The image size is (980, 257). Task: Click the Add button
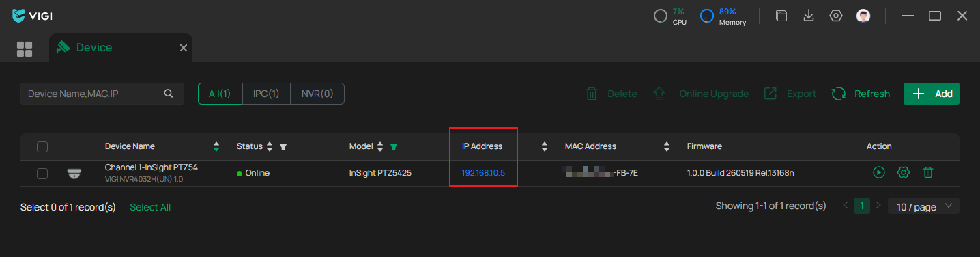[x=932, y=94]
